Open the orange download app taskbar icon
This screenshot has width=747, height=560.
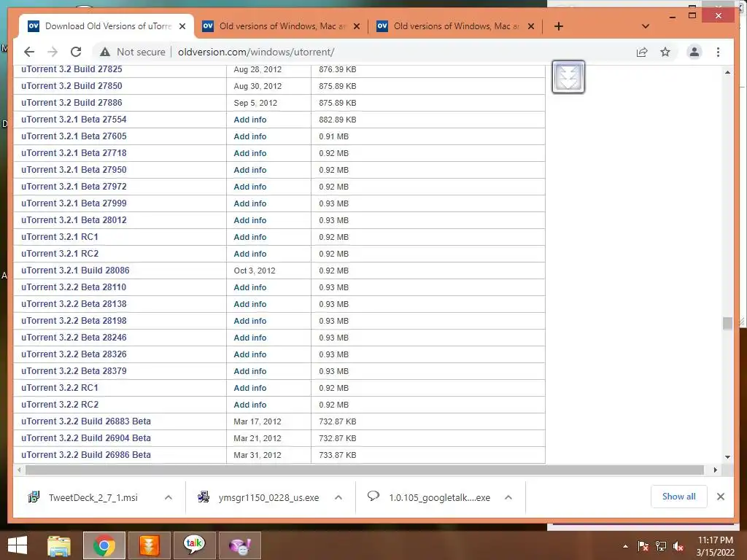pyautogui.click(x=149, y=545)
